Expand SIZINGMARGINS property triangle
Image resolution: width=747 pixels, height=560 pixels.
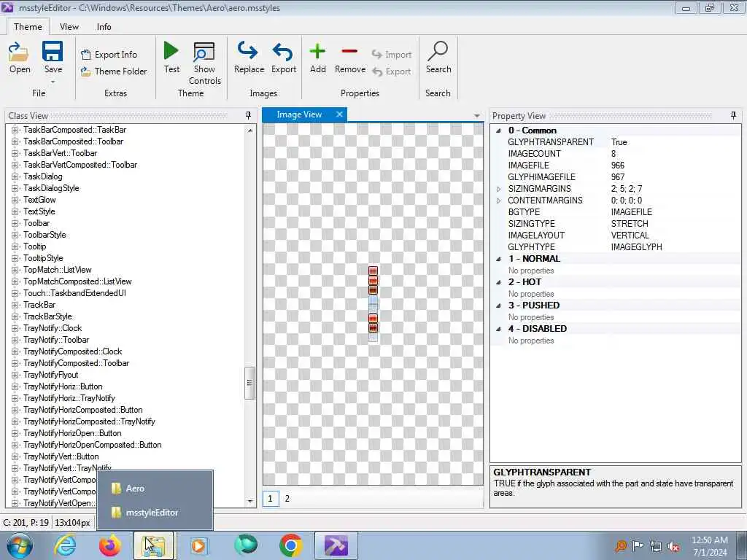[x=498, y=189]
